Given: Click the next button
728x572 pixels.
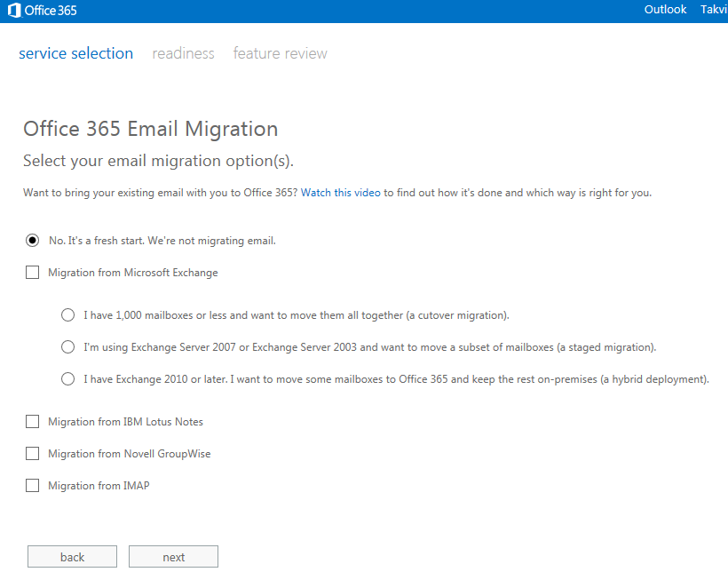Looking at the screenshot, I should [173, 557].
